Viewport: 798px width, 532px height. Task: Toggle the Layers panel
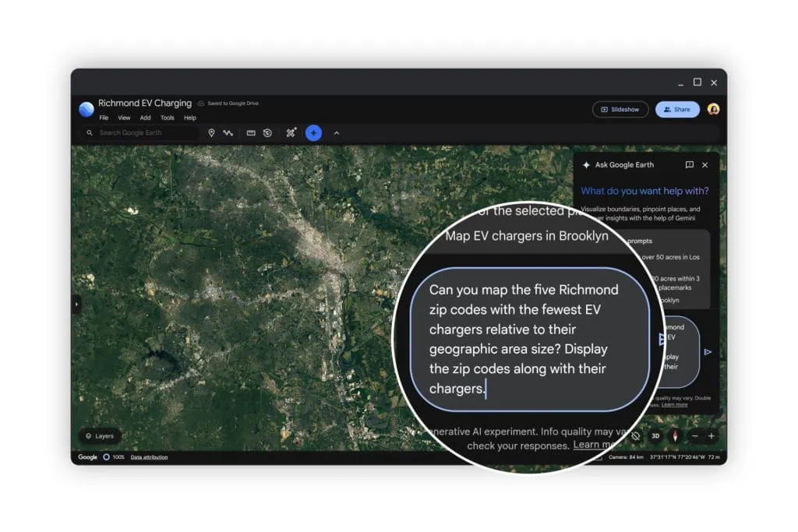click(x=100, y=436)
